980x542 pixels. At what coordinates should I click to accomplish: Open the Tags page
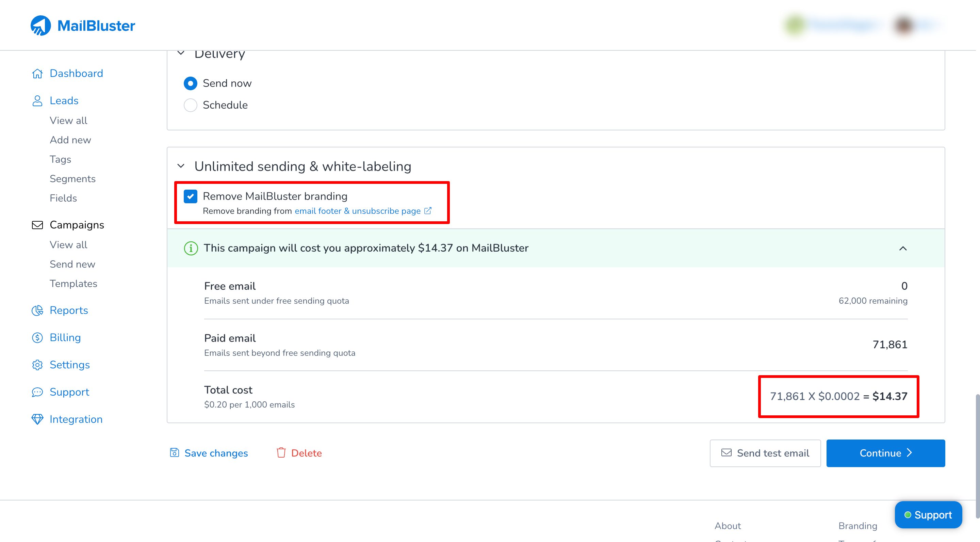pyautogui.click(x=61, y=159)
